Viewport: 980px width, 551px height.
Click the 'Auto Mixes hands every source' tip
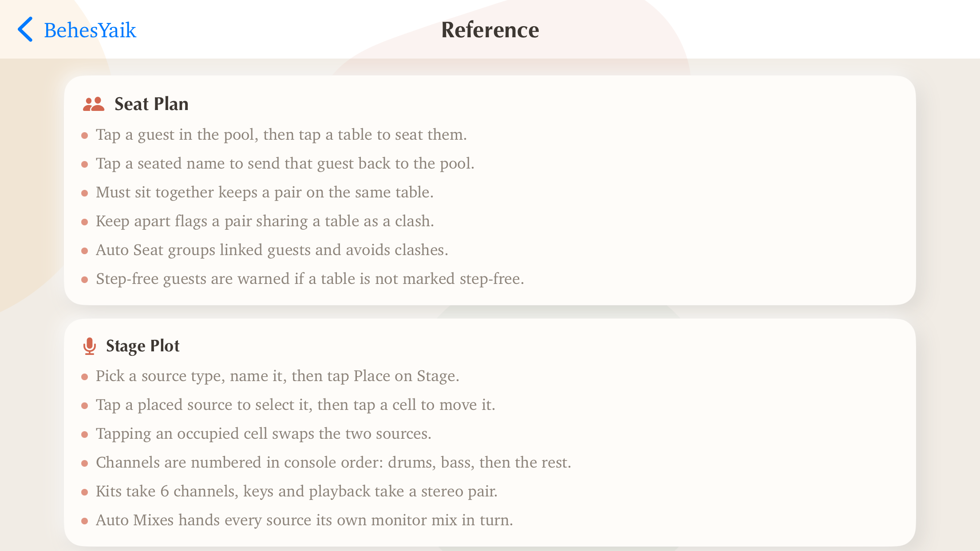click(x=304, y=520)
